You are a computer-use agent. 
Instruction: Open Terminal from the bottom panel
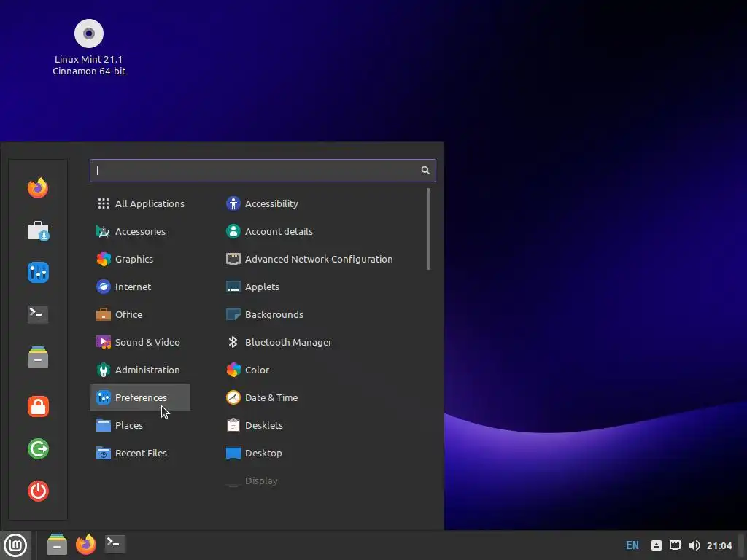coord(115,544)
